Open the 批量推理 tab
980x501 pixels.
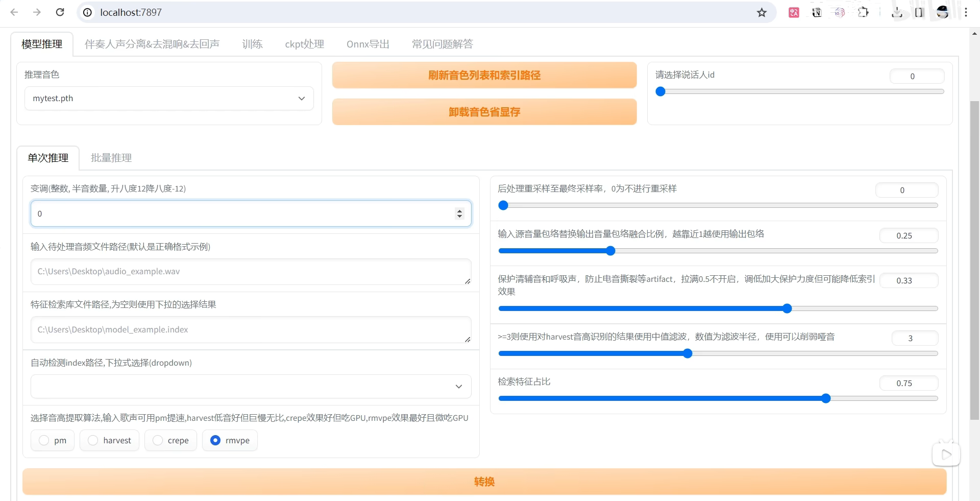tap(111, 158)
